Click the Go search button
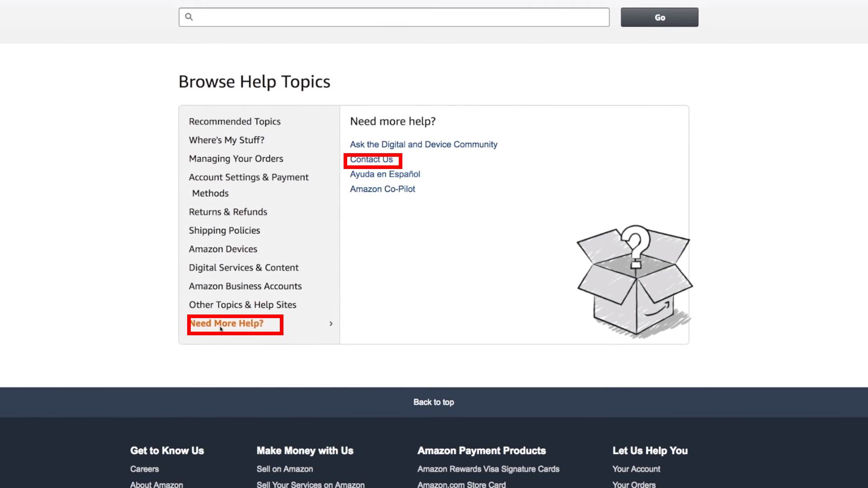868x488 pixels. point(659,17)
